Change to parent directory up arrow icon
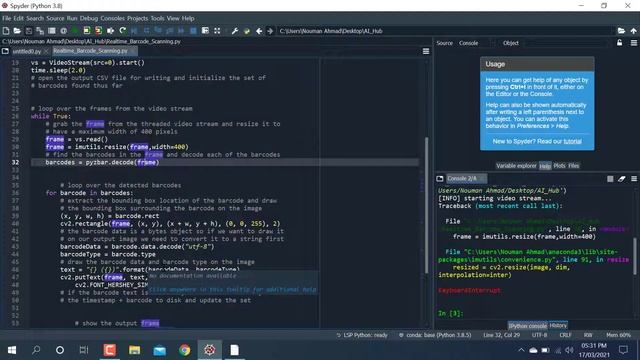The width and height of the screenshot is (640, 360). [x=633, y=31]
